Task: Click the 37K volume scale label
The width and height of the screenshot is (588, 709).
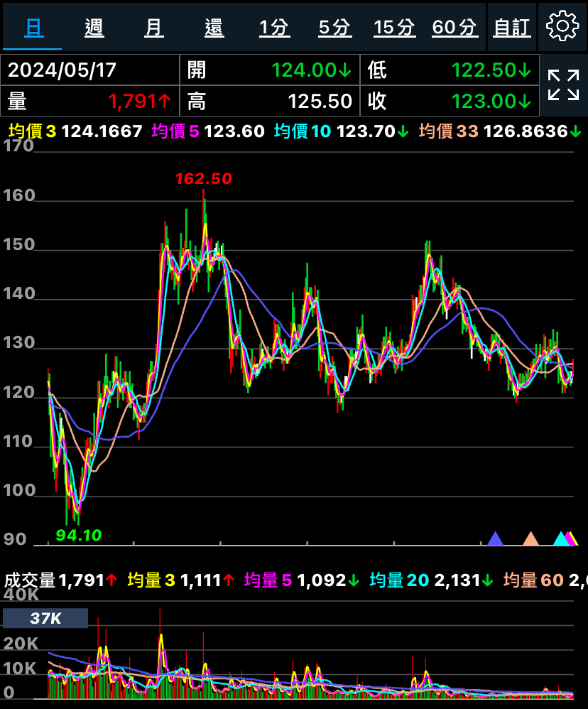Action: coord(45,618)
